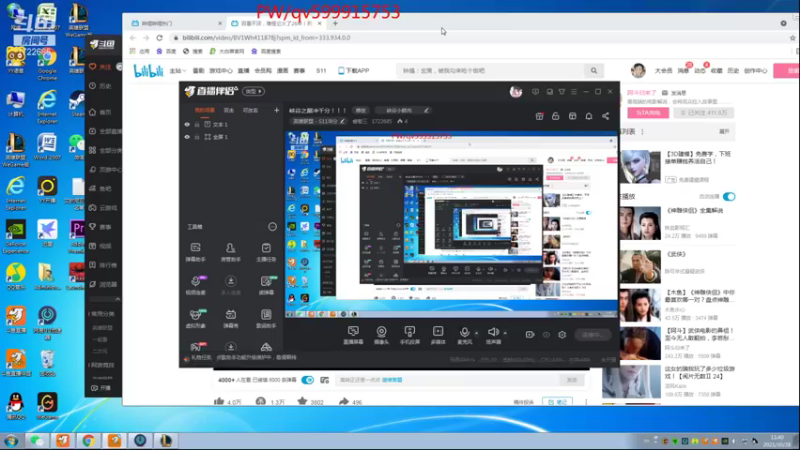
Task: Toggle the danmaku switch below the video
Action: click(307, 380)
